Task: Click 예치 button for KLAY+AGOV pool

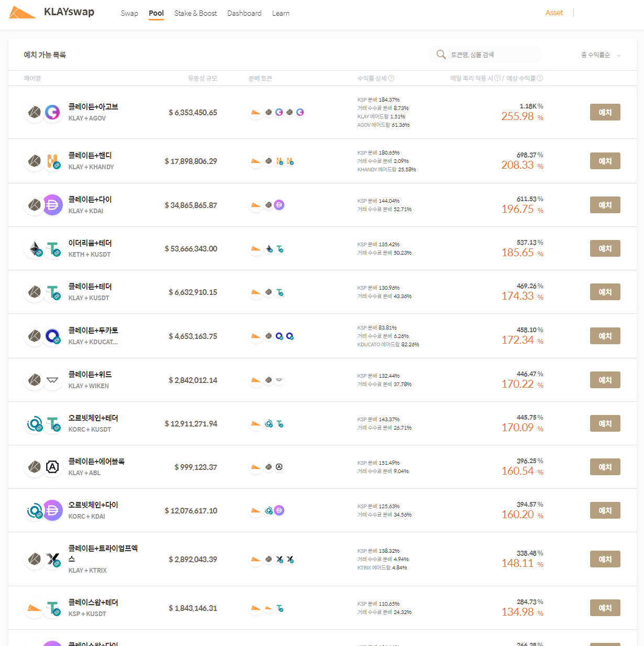Action: pyautogui.click(x=605, y=112)
